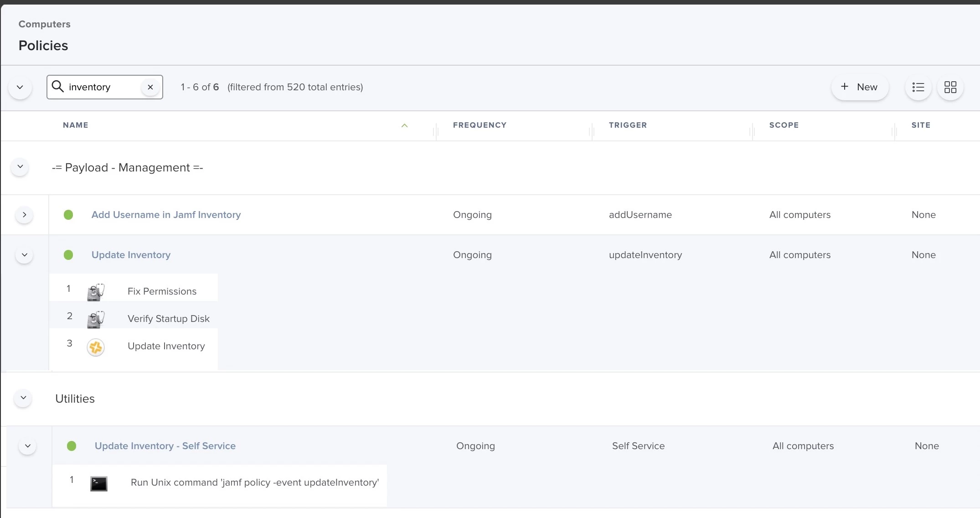Expand the Add Username in Jamf Inventory row
The width and height of the screenshot is (980, 518).
24,215
